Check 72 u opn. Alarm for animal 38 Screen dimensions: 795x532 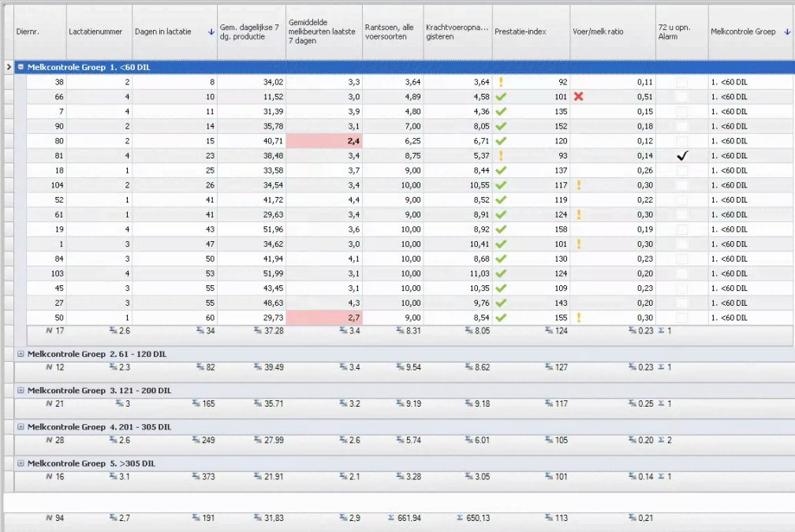[x=682, y=82]
